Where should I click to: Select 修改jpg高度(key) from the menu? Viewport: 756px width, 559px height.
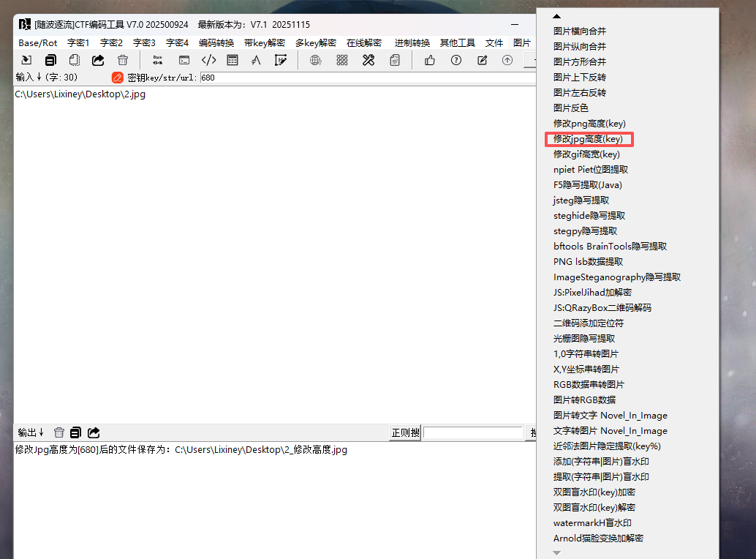point(589,139)
